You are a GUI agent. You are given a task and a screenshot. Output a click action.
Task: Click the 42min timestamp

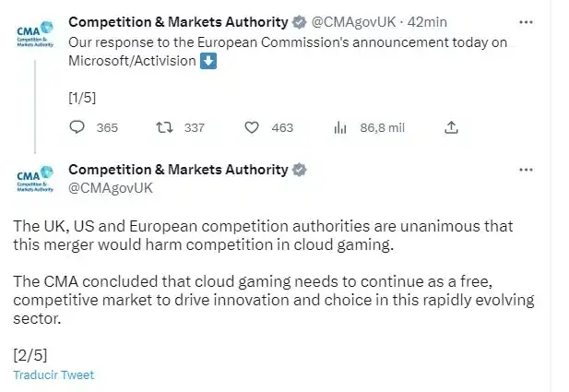pyautogui.click(x=427, y=22)
